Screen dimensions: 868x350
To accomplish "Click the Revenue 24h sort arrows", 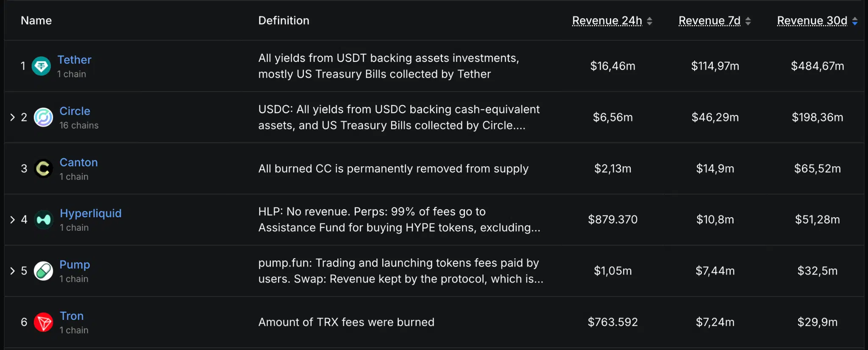I will pos(650,21).
